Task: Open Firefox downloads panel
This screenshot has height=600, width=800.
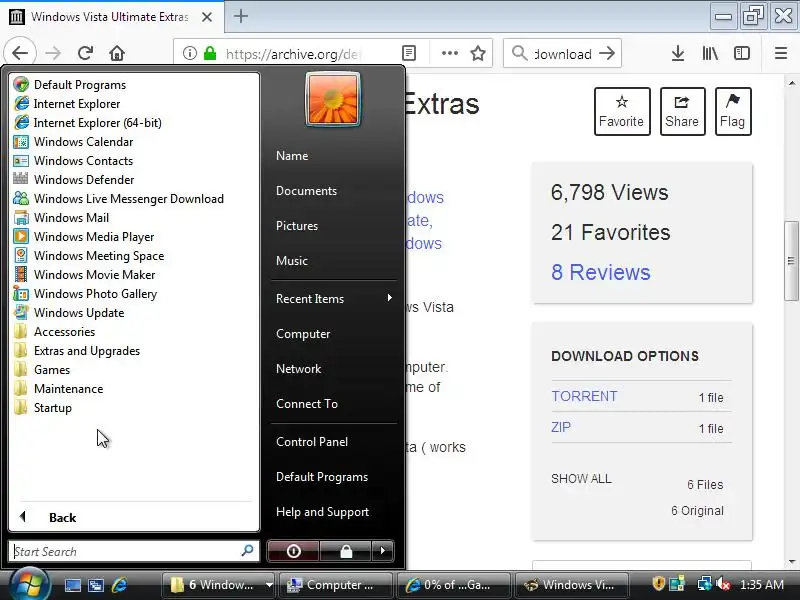Action: [x=678, y=53]
